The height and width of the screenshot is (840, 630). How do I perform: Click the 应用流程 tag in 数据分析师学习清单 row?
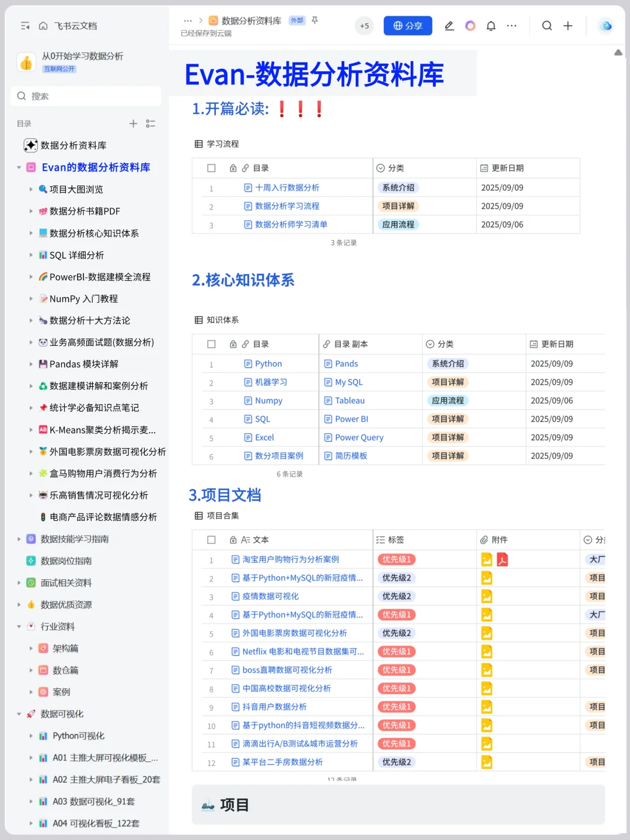(x=398, y=225)
